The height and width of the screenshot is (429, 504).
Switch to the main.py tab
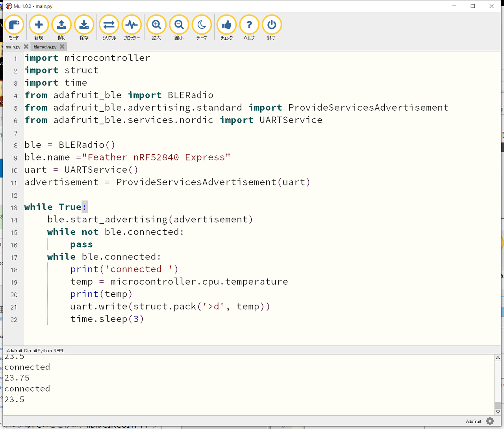click(x=13, y=46)
